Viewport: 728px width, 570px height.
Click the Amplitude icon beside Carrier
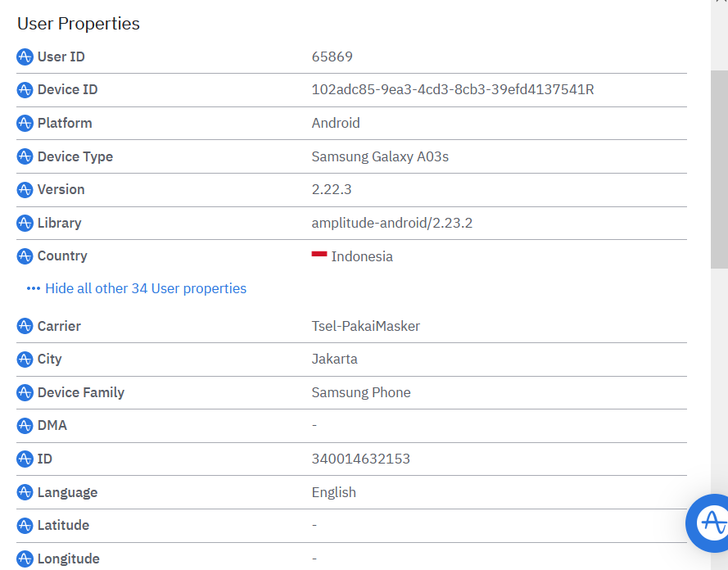(x=25, y=327)
